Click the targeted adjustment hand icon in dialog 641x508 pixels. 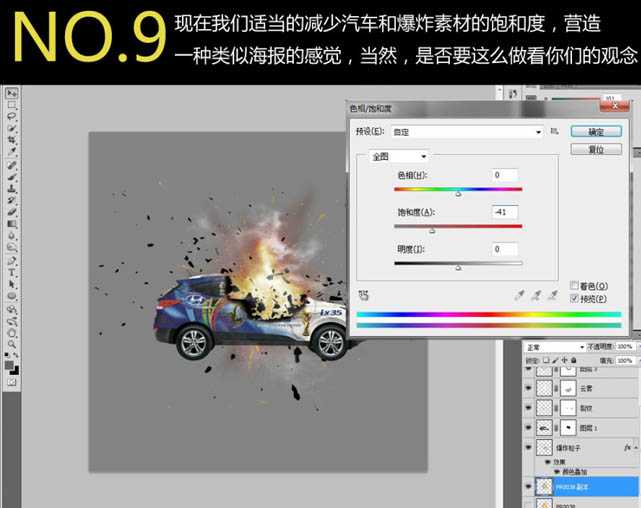tap(363, 295)
